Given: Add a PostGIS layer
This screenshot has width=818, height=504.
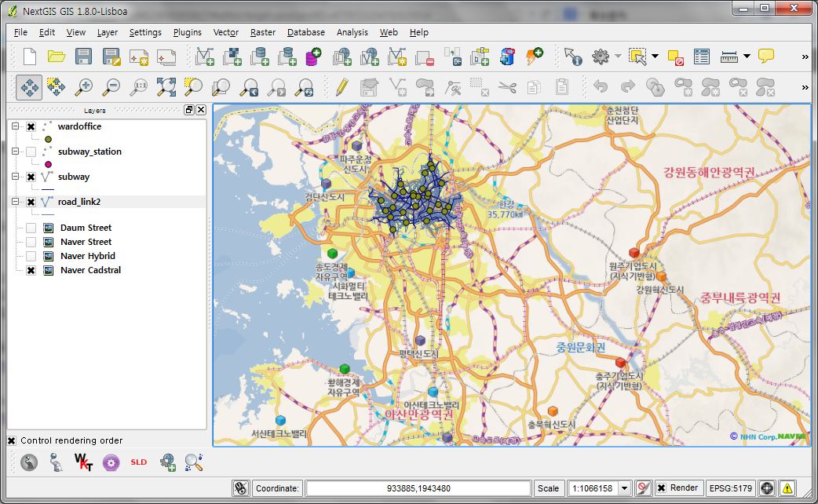Looking at the screenshot, I should 259,57.
